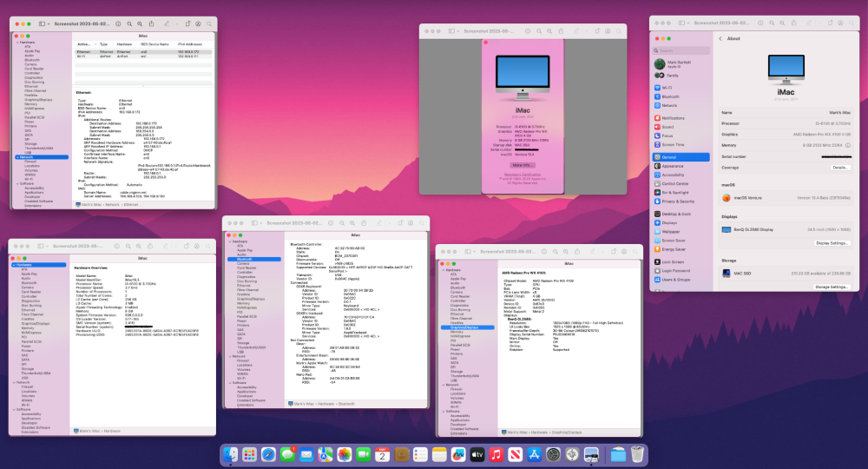The height and width of the screenshot is (469, 868).
Task: Select the Ethernet row in the network table
Action: click(143, 51)
